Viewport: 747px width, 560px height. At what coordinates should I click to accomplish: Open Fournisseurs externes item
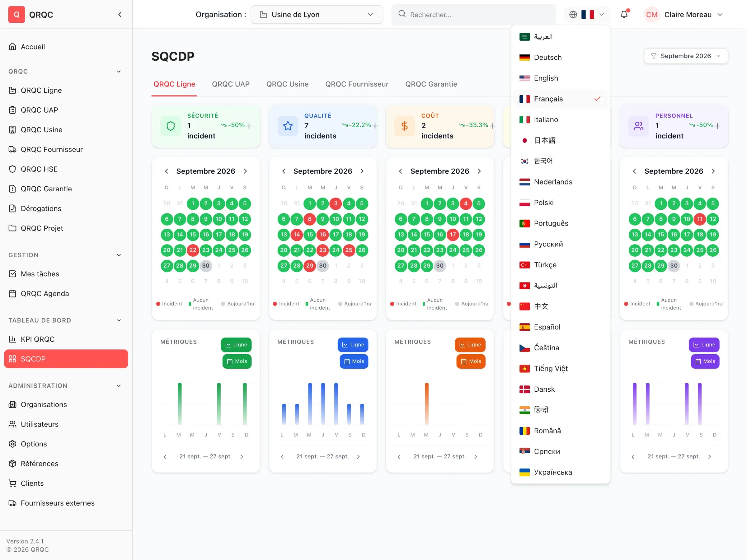(66, 503)
